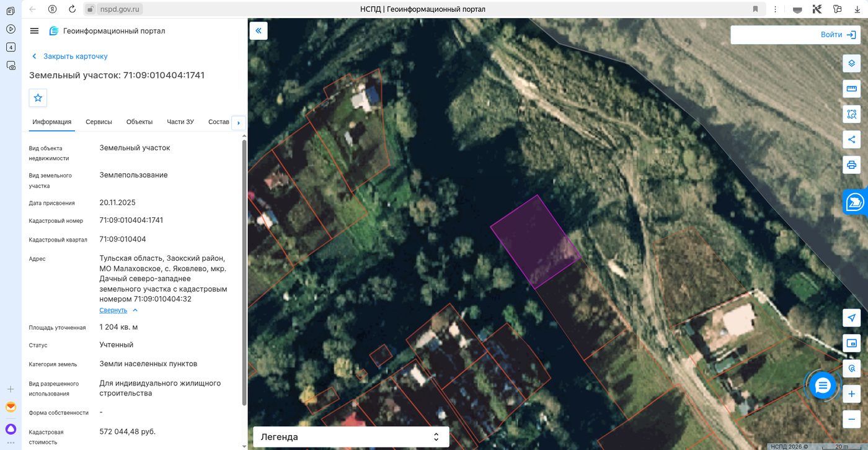Click the cadastral quarter value 71:09:010404

click(123, 240)
